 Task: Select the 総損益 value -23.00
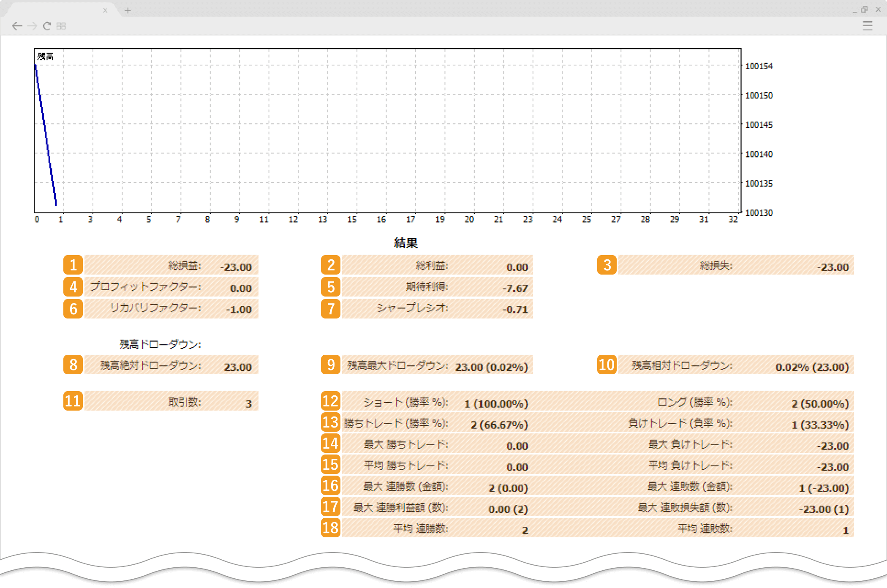236,267
